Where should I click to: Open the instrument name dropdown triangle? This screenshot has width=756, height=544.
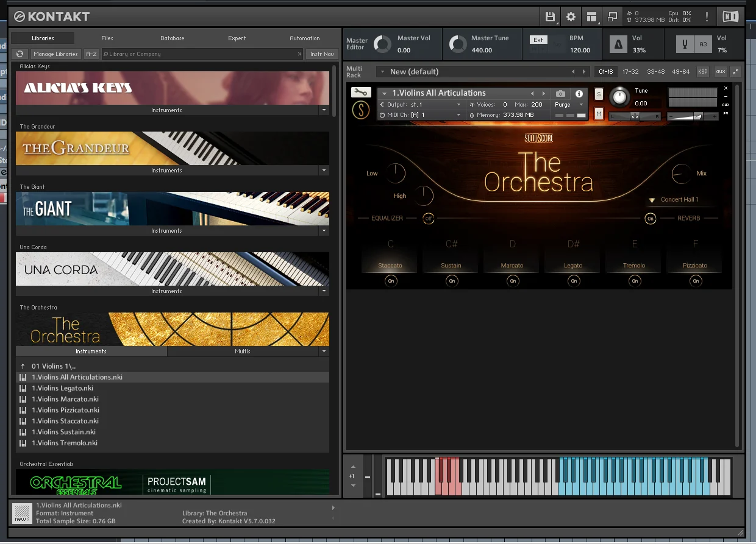pyautogui.click(x=384, y=94)
